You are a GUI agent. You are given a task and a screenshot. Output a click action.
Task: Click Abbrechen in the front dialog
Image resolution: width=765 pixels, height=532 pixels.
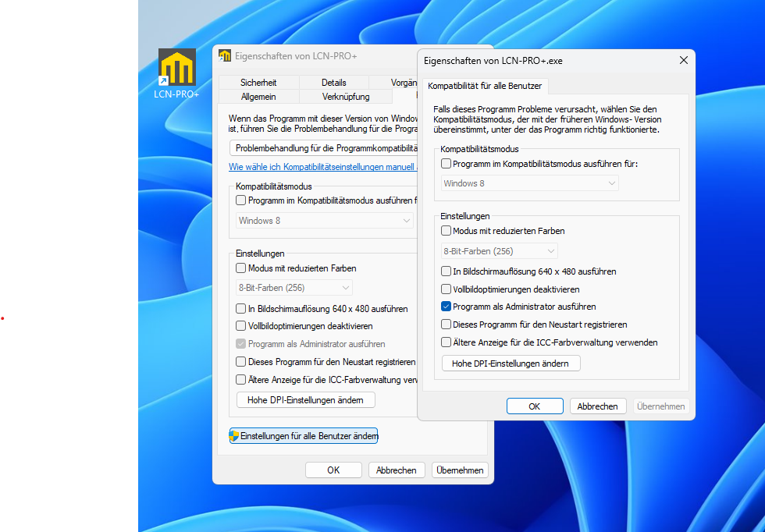[x=598, y=406]
